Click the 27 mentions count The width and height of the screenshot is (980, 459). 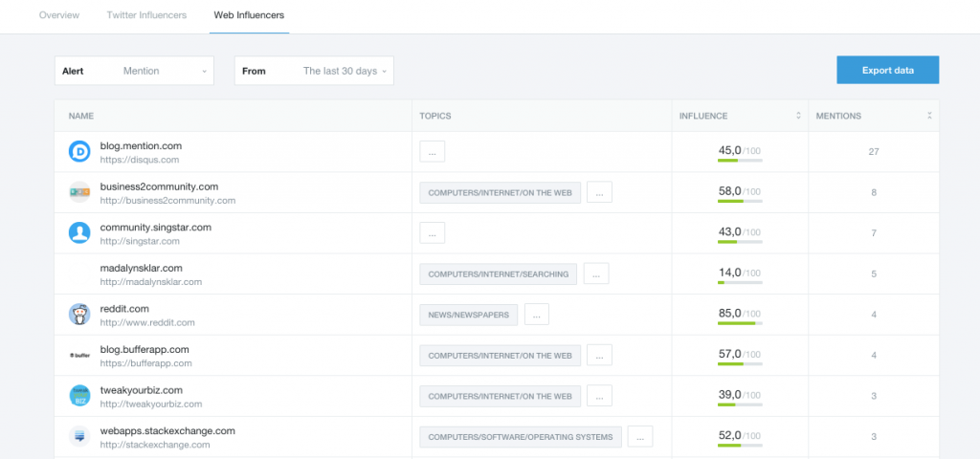pyautogui.click(x=874, y=152)
